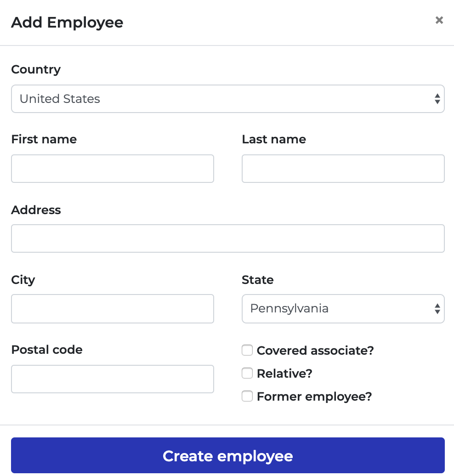
Task: Click the "Relative?" label text
Action: [284, 374]
